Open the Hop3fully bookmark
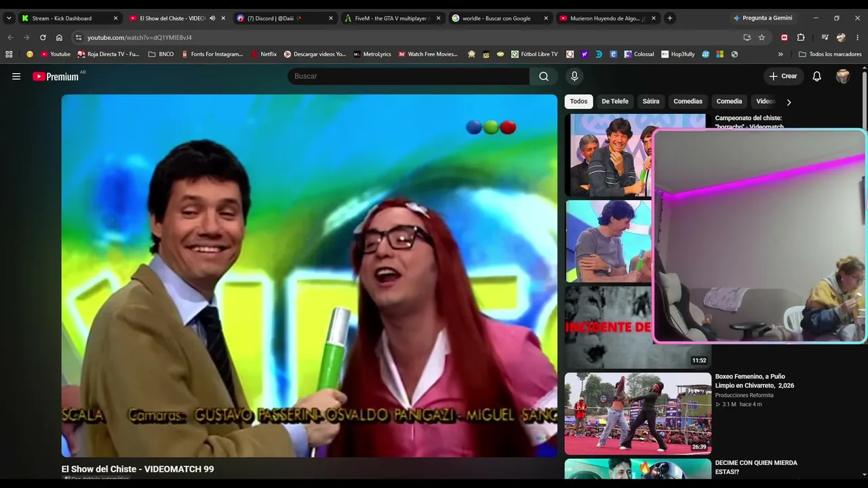868x488 pixels. coord(677,54)
